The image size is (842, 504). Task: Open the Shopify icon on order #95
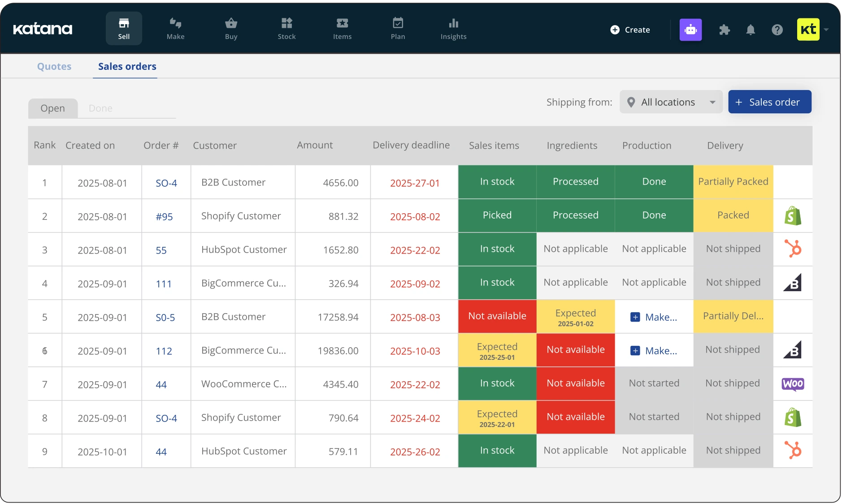(793, 215)
